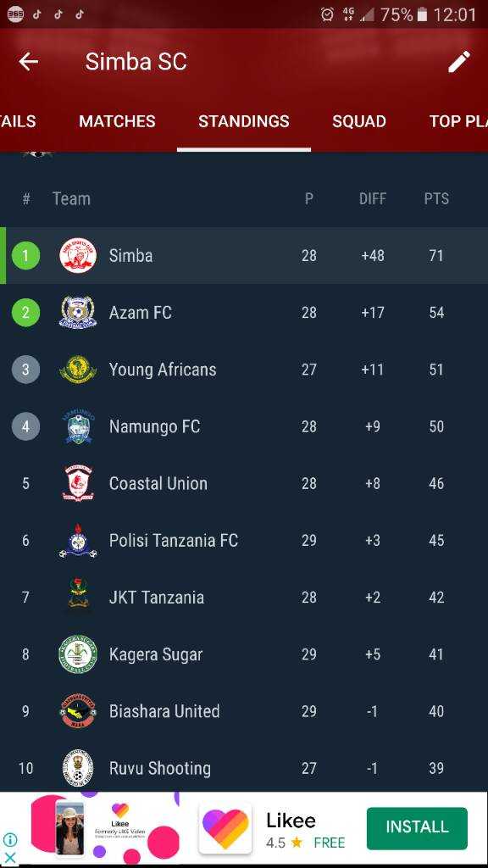Tap the Azam FC club crest
488x868 pixels.
tap(78, 313)
